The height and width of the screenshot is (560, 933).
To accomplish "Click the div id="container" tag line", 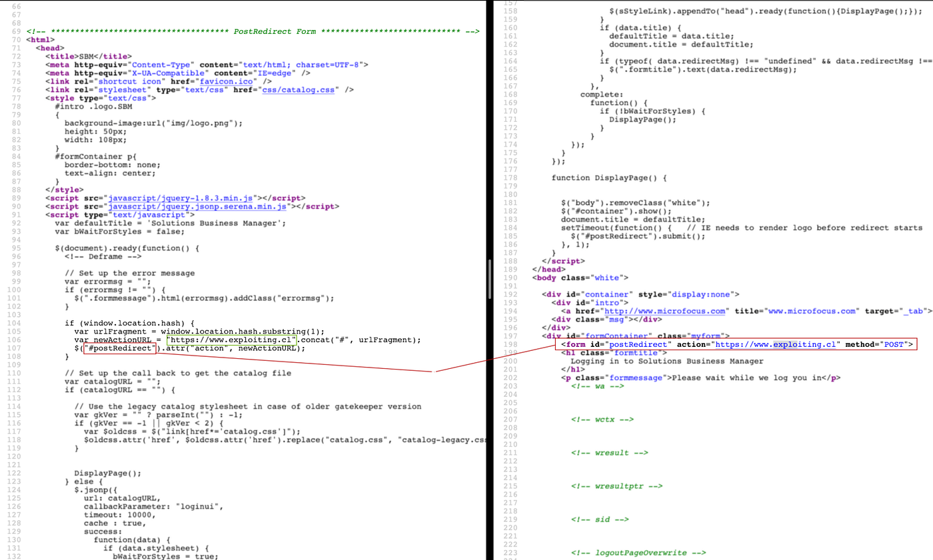I will pos(640,294).
